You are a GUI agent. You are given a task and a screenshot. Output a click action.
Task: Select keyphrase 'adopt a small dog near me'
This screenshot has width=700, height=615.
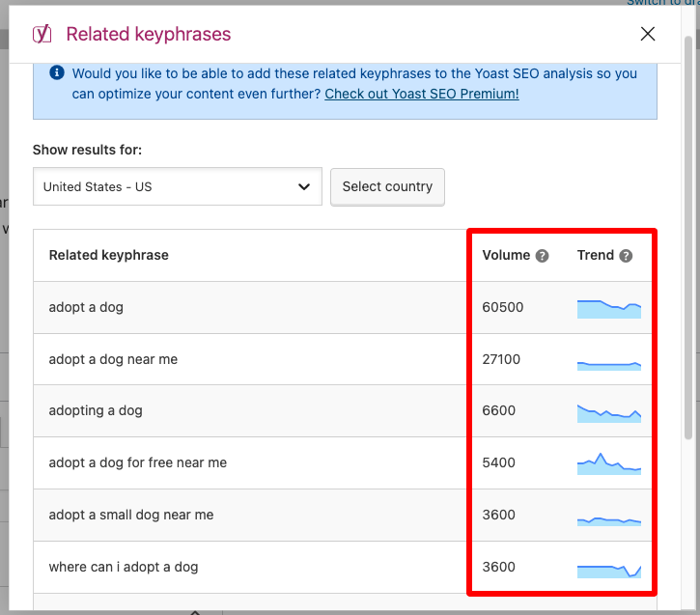point(130,515)
